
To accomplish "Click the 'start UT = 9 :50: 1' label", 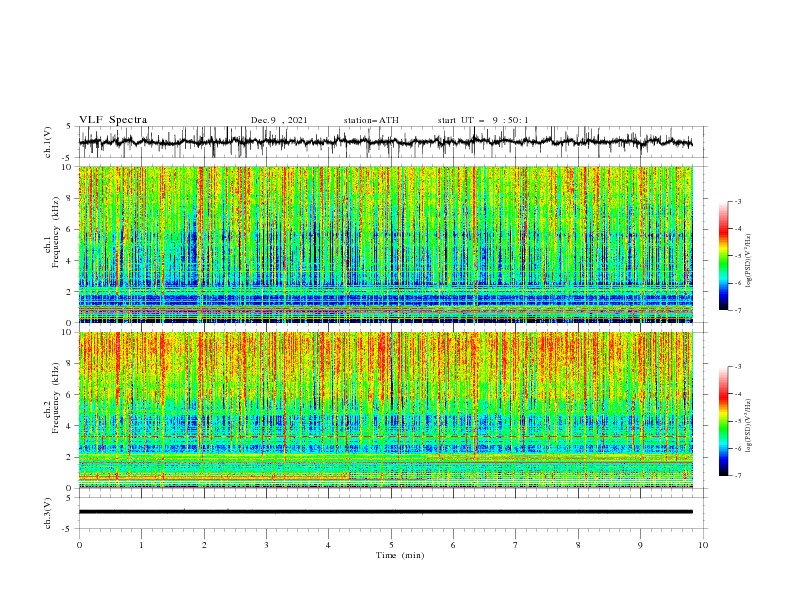I will click(x=483, y=120).
